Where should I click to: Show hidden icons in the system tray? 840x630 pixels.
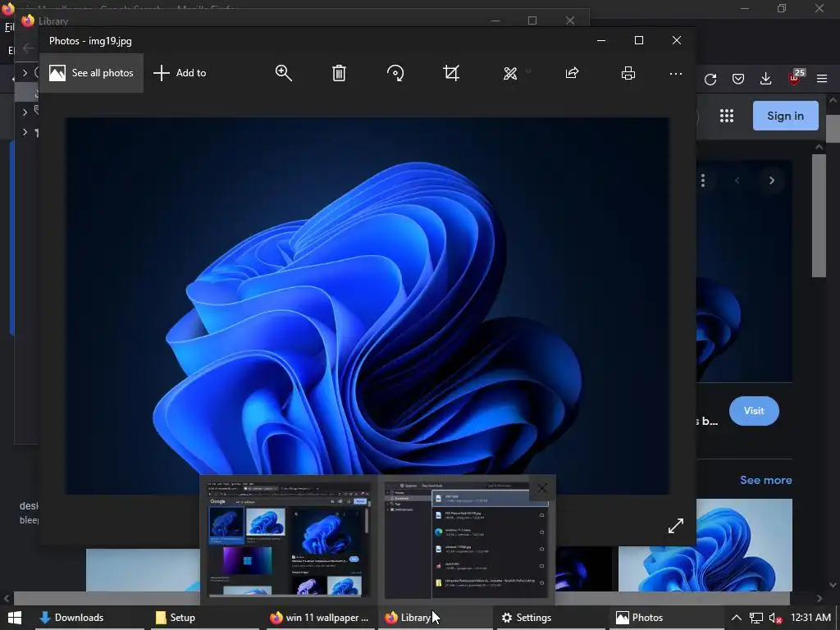[737, 618]
